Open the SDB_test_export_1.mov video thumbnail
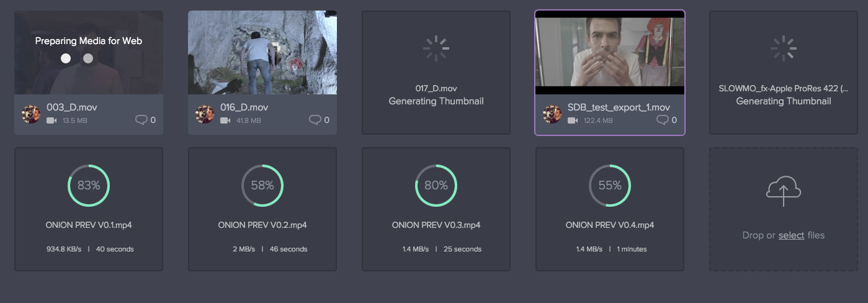The height and width of the screenshot is (303, 868). (610, 52)
